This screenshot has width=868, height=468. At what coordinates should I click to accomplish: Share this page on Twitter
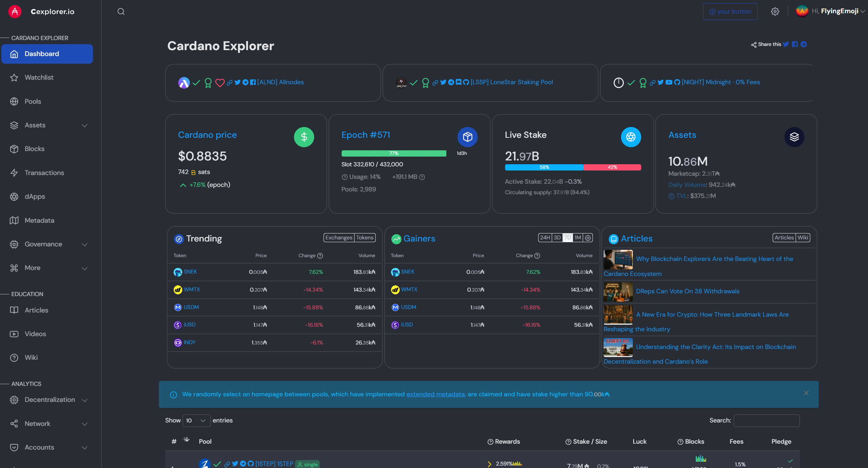786,44
